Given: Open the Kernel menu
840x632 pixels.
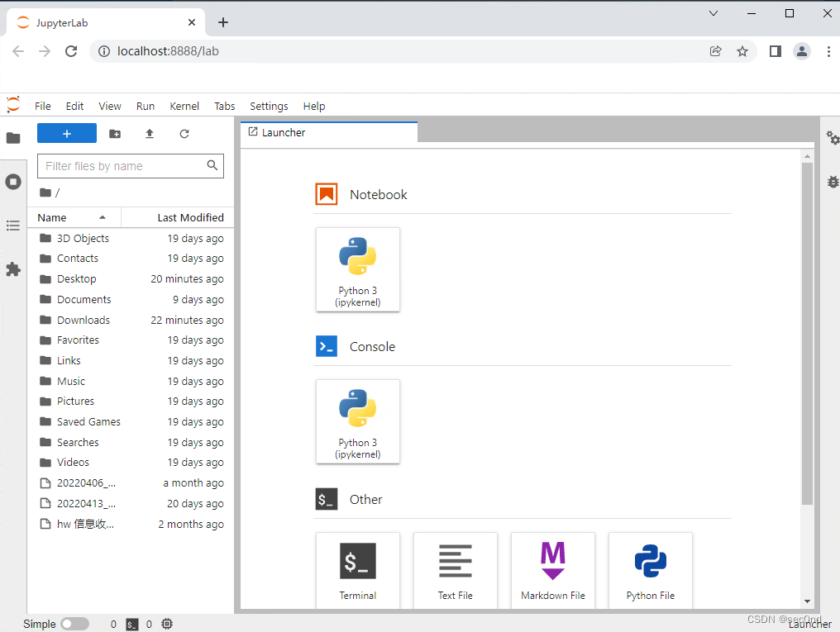Looking at the screenshot, I should click(184, 106).
